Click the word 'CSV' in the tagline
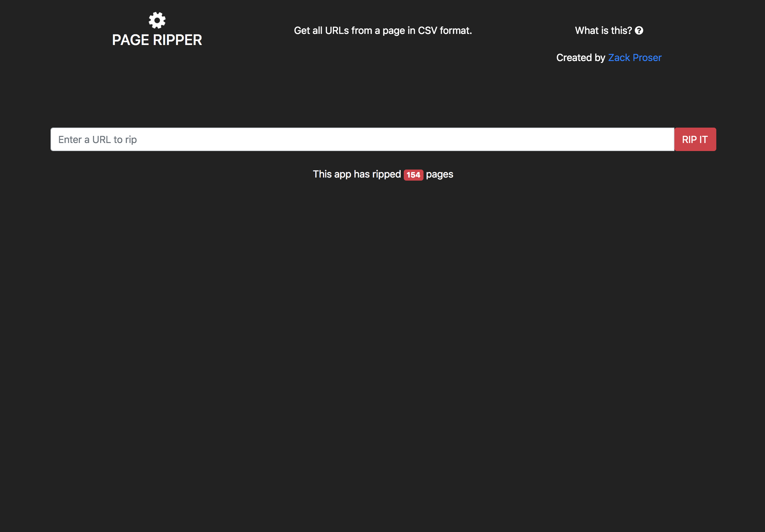 point(427,31)
